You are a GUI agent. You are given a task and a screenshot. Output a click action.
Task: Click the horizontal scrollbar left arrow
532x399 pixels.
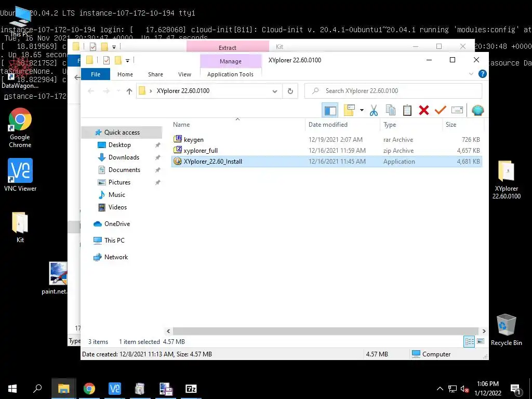click(168, 331)
